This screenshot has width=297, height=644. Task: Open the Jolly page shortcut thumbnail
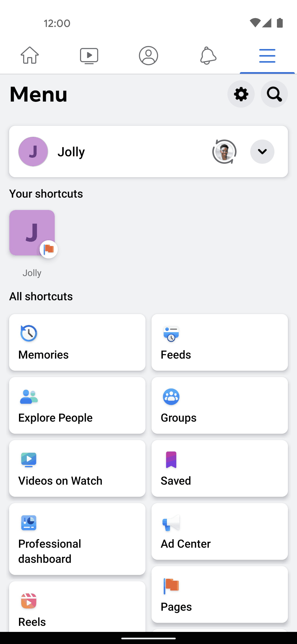coord(32,233)
